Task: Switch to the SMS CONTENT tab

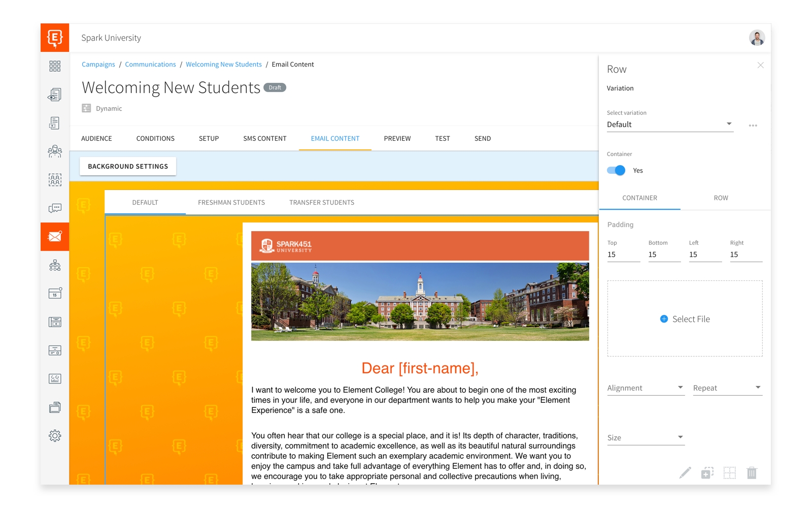Action: coord(265,139)
